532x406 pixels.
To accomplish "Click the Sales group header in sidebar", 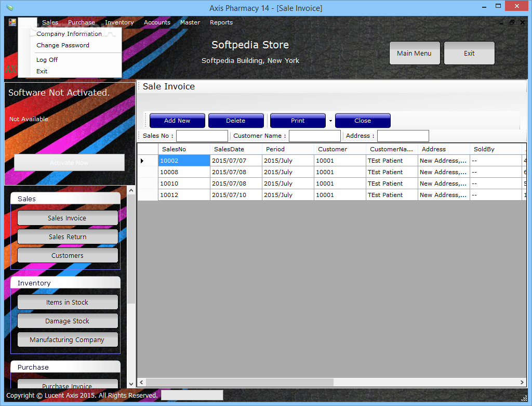I will click(65, 199).
